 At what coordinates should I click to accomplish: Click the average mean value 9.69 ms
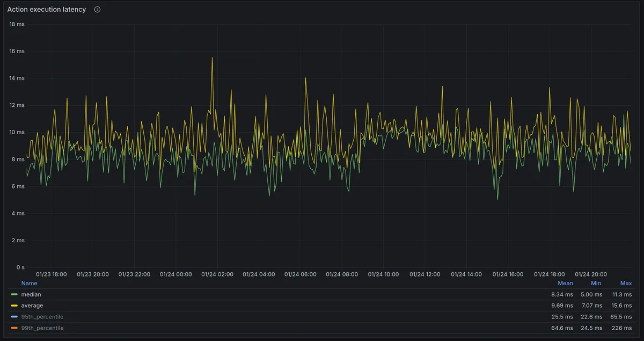coord(562,306)
